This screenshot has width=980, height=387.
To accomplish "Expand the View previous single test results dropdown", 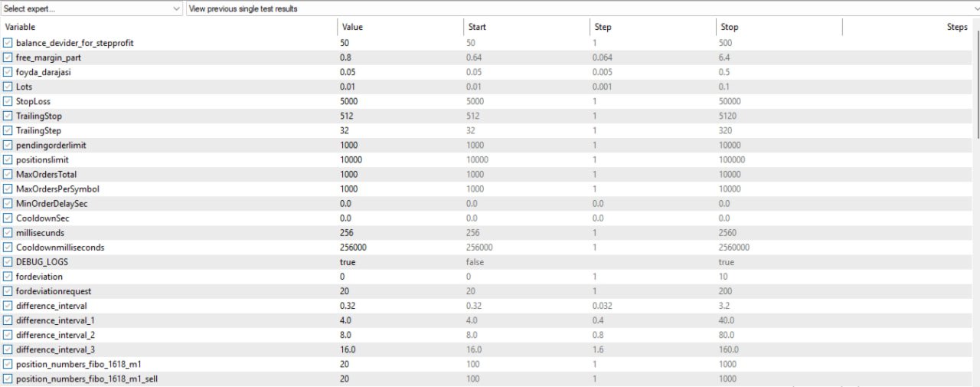I will (x=582, y=8).
